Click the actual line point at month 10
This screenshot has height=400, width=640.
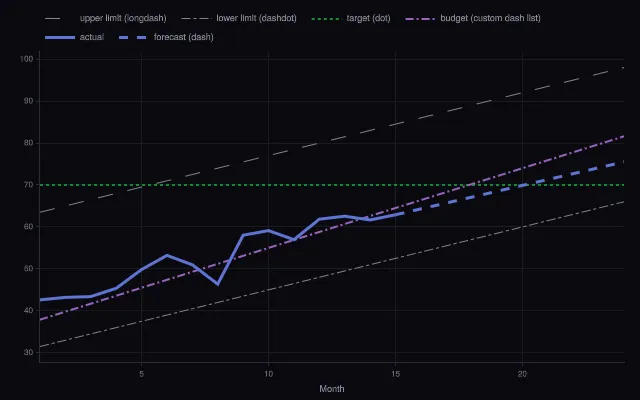tap(268, 231)
